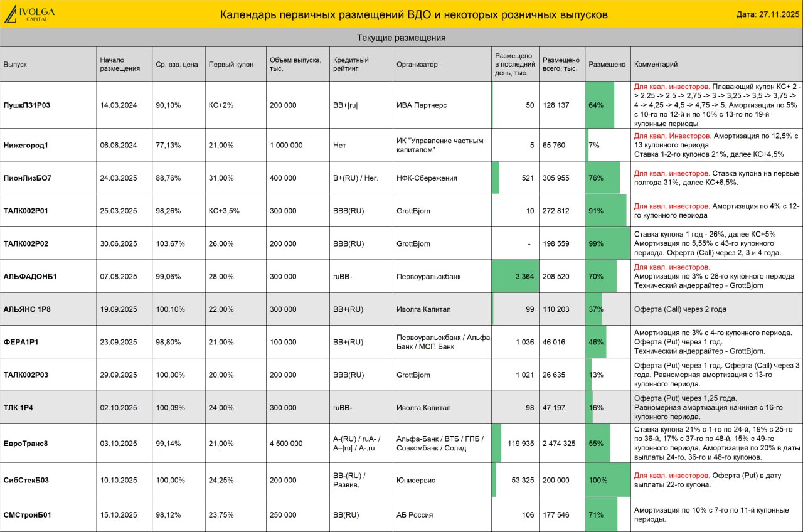This screenshot has height=532, width=803.
Task: Click the Кредитный рейтинг column header
Action: pos(351,64)
